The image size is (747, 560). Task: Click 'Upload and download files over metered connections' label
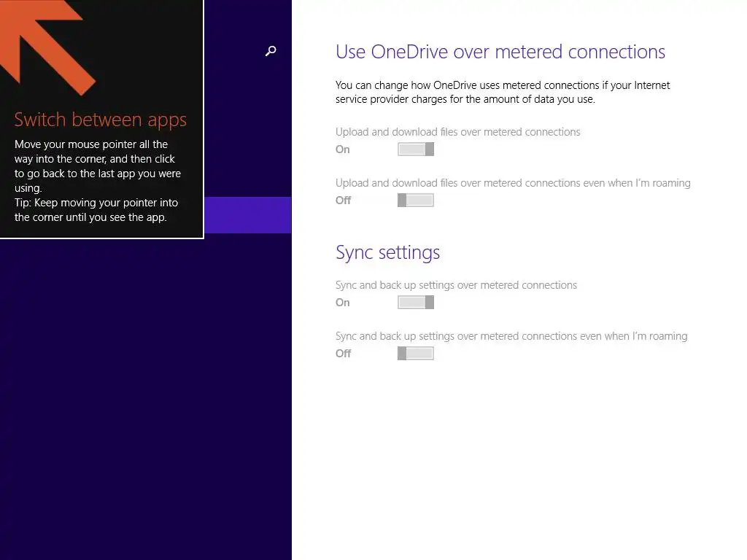click(x=457, y=132)
